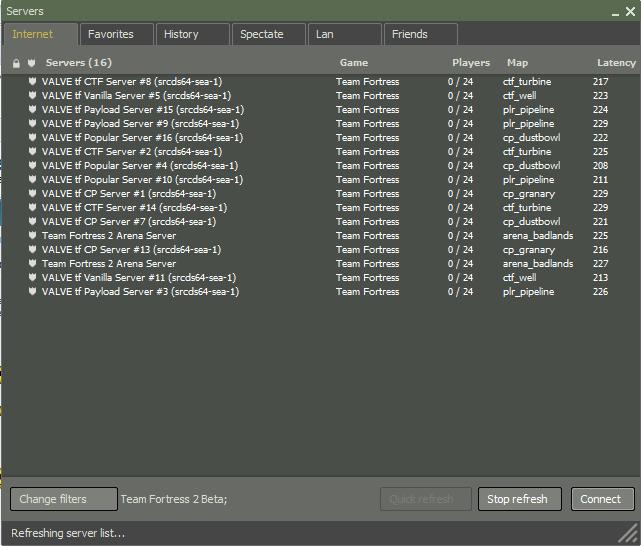Select VALVE tf Popular Server #10 row
This screenshot has height=546, width=641.
(x=320, y=179)
